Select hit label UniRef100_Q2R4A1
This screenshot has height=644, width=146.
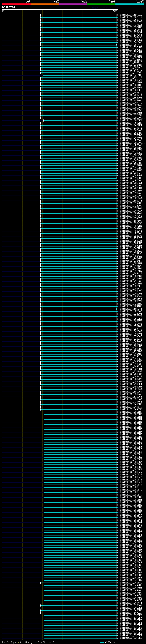[131, 65]
